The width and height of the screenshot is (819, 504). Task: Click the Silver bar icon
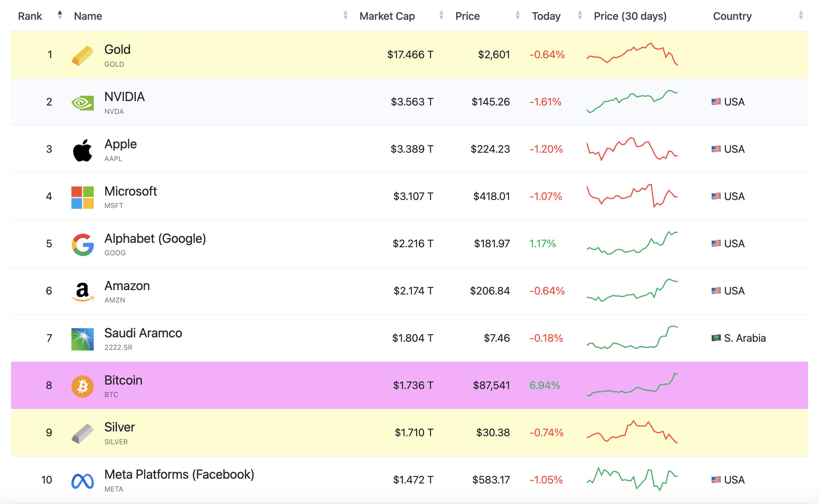[82, 434]
